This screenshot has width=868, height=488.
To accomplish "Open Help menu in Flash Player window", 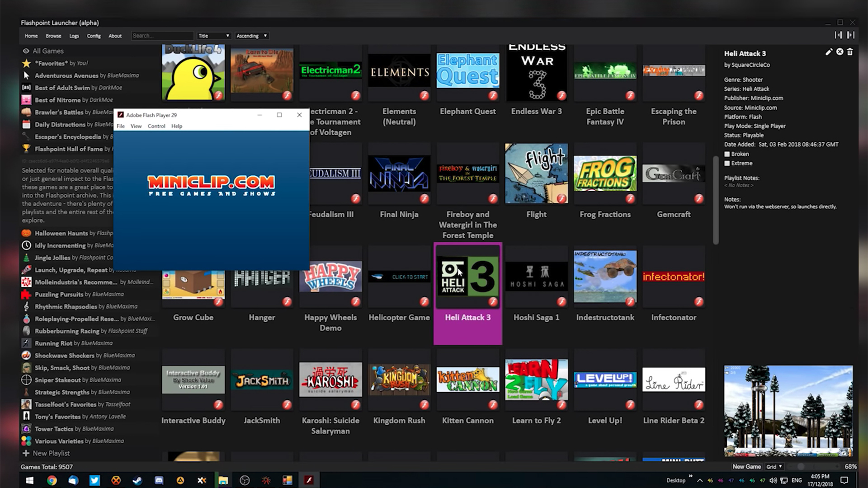I will pos(177,126).
